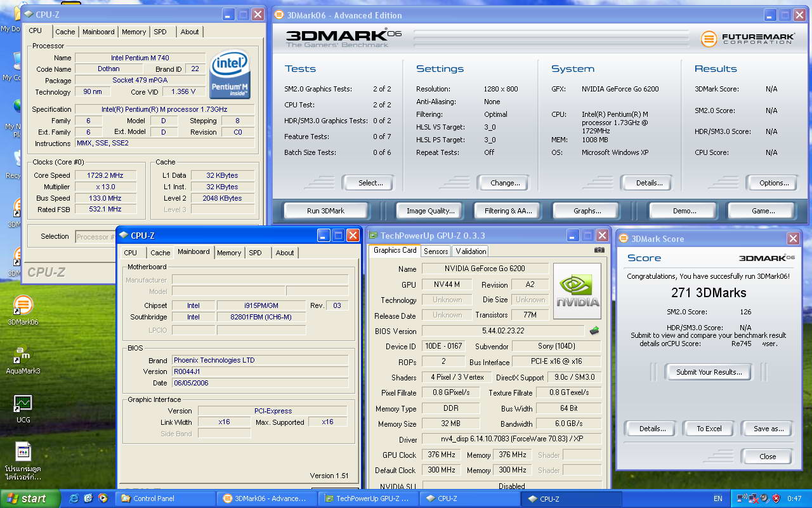Click the 271 3DMarks score text
812x508 pixels.
point(709,293)
